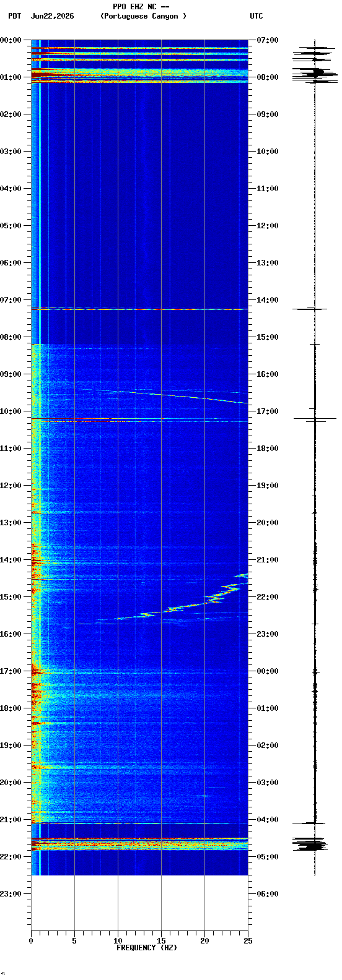The height and width of the screenshot is (980, 342).
Task: Click the 10 Hz frequency axis label
Action: [118, 941]
